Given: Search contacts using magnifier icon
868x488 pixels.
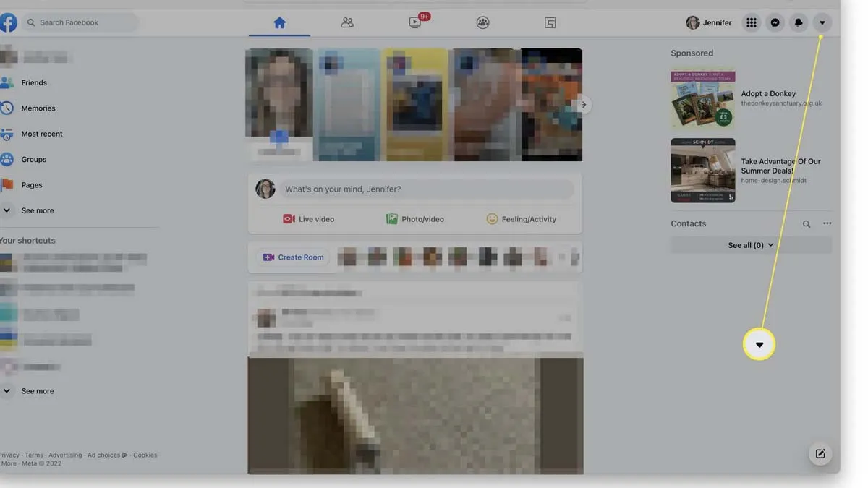Looking at the screenshot, I should (x=807, y=224).
